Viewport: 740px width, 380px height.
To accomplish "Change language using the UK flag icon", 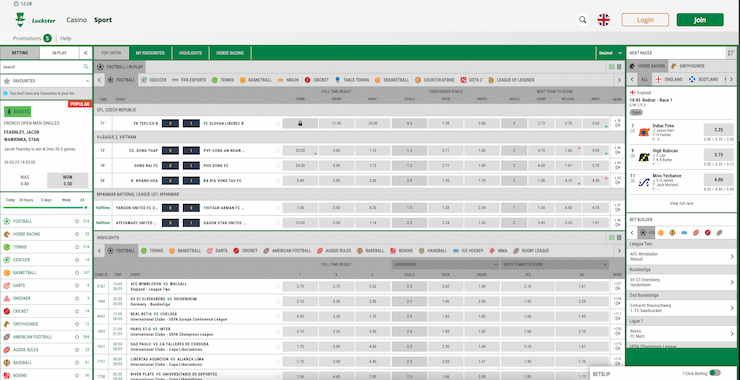I will coord(604,20).
